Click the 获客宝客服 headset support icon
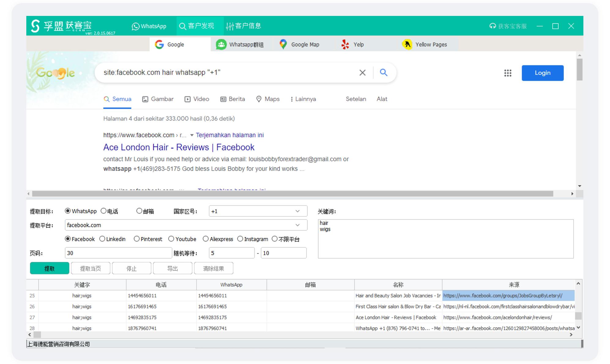The height and width of the screenshot is (364, 610). pyautogui.click(x=493, y=26)
